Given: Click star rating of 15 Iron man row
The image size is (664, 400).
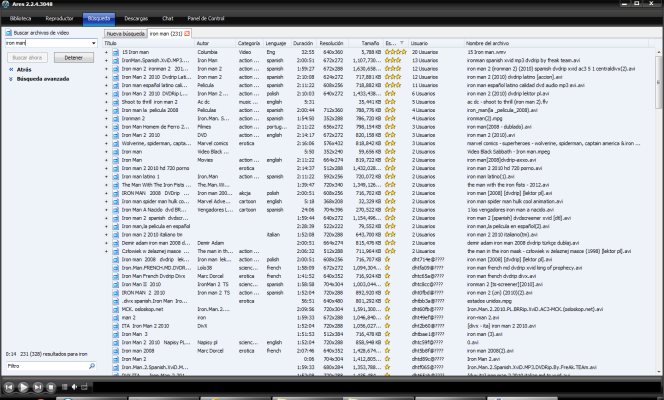Looking at the screenshot, I should (x=396, y=52).
